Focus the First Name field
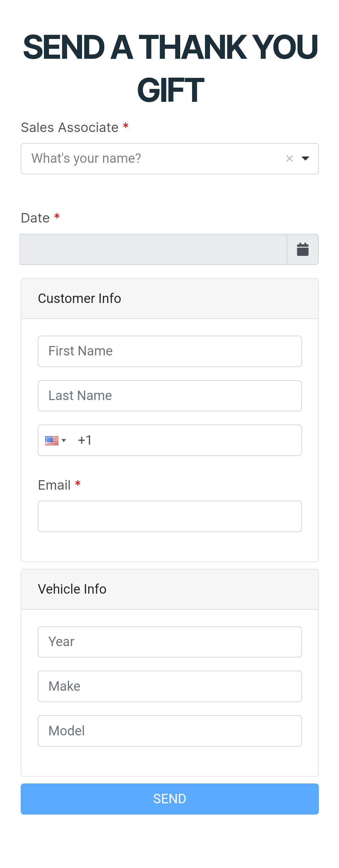The height and width of the screenshot is (868, 339). coord(169,351)
